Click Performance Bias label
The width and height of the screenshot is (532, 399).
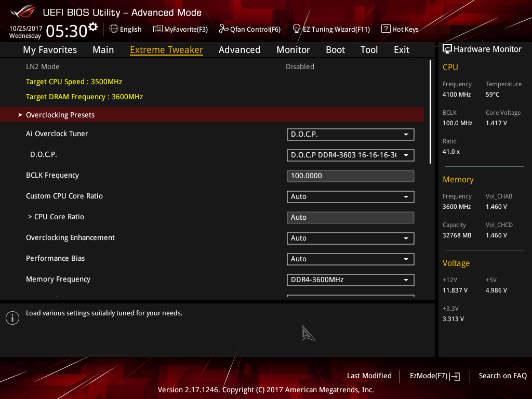pyautogui.click(x=56, y=258)
